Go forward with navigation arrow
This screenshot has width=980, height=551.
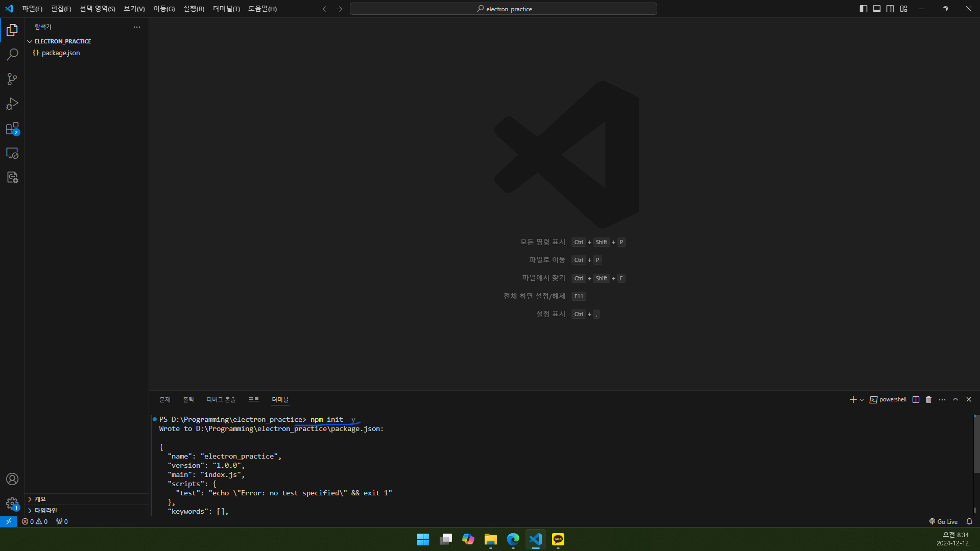pos(339,9)
